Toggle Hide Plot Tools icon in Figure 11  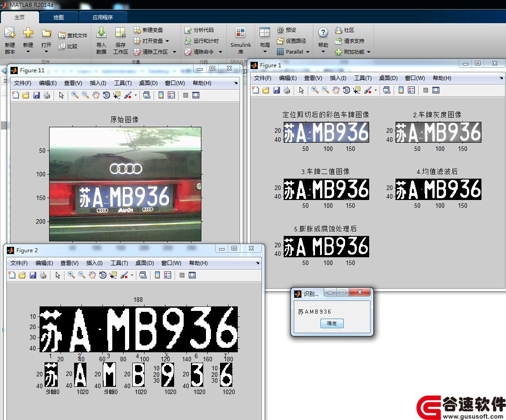[185, 95]
